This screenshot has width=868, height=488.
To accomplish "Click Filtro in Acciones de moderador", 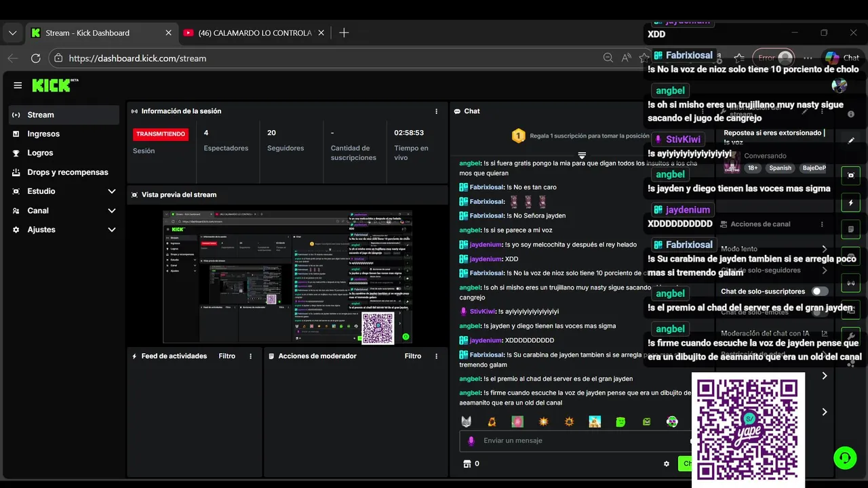I will point(413,356).
